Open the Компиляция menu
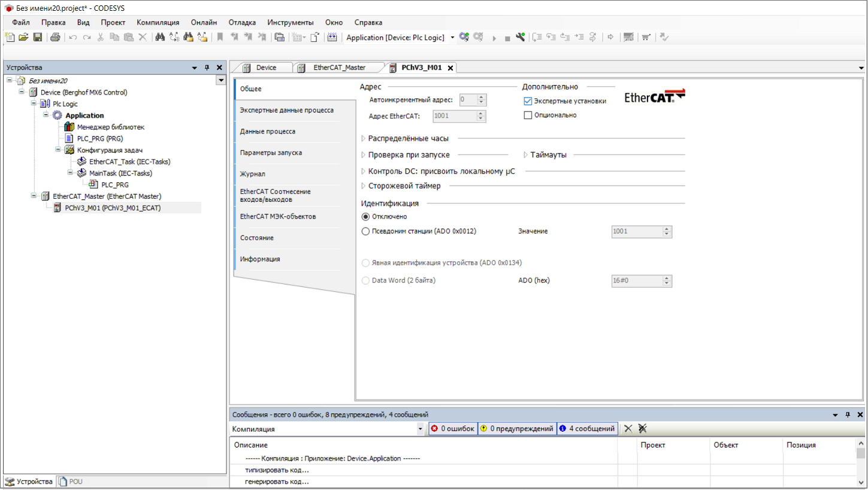The image size is (868, 490). 158,22
